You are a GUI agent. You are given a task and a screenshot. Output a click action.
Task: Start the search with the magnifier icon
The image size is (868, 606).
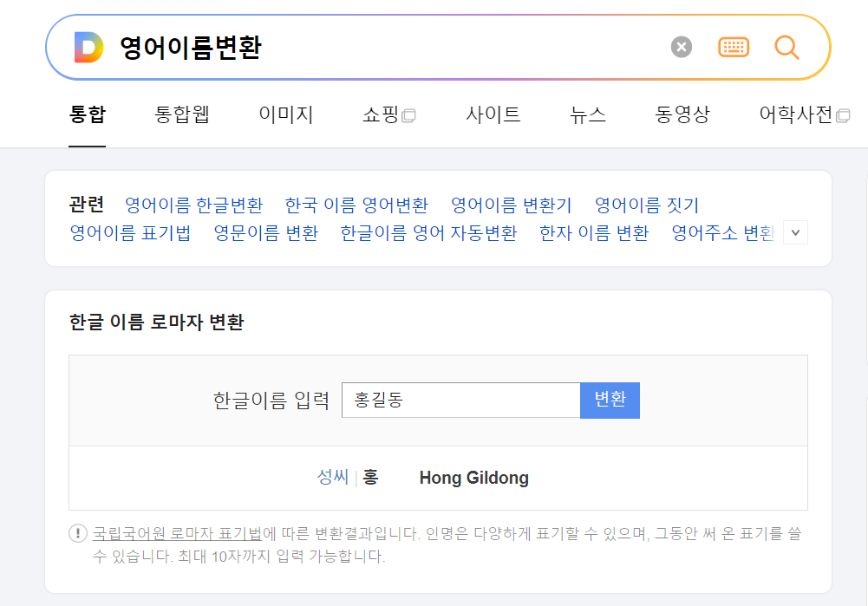pyautogui.click(x=786, y=47)
